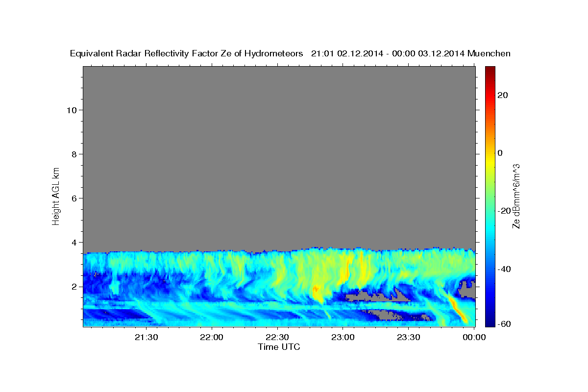The height and width of the screenshot is (392, 588).
Task: Click the orange fall streak before 00:00
Action: click(457, 308)
